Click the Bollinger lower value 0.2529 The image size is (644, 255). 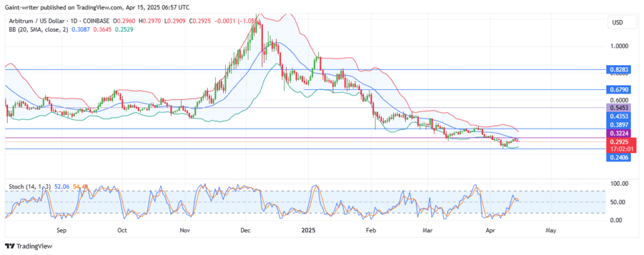tap(124, 30)
